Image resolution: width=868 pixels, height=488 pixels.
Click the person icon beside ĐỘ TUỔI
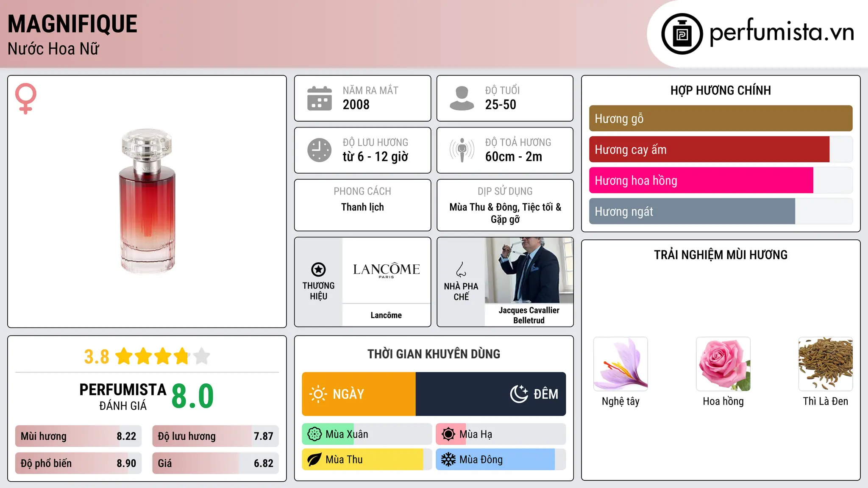click(462, 98)
